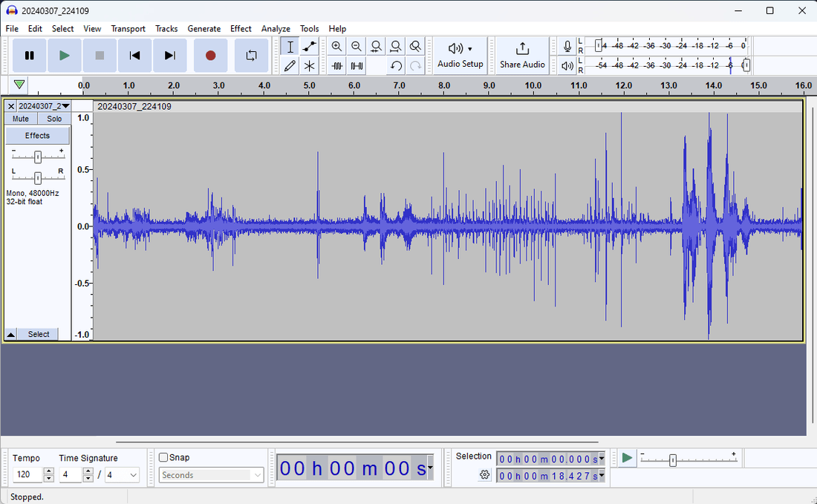Enable the Snap checkbox
Screen dimensions: 817x504
coord(163,457)
